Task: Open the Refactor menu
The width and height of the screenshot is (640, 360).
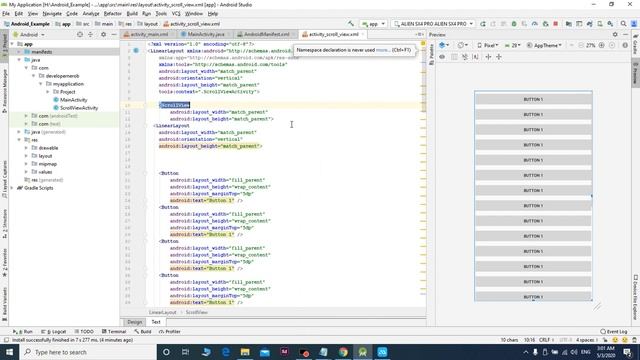Action: 113,13
